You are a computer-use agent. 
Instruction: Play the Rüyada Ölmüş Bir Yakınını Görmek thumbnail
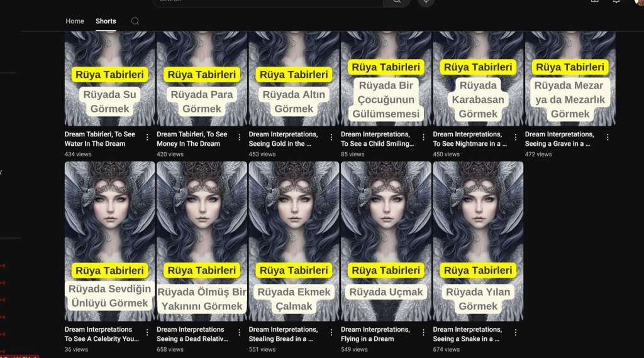(x=202, y=241)
